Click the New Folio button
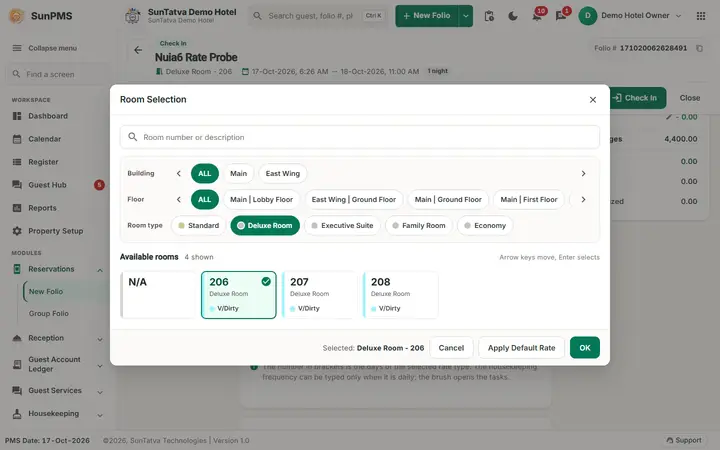Viewport: 720px width, 450px height. coord(427,16)
